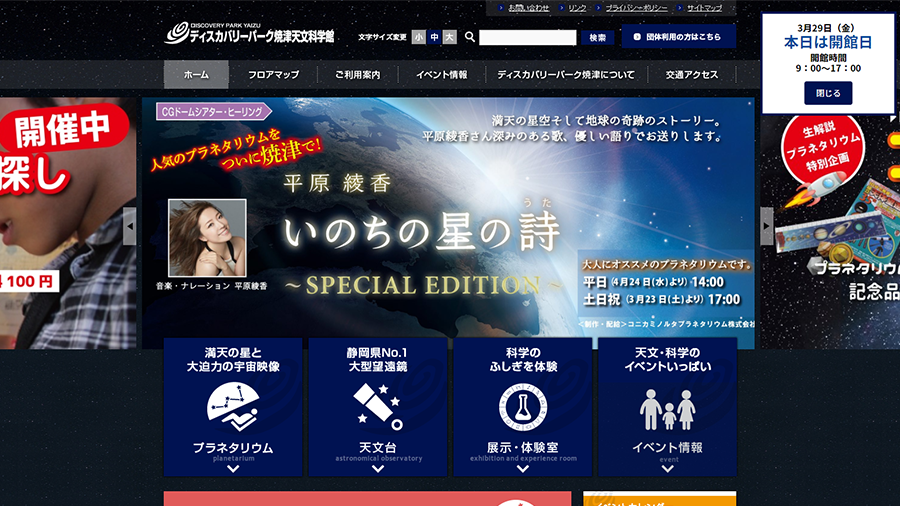This screenshot has width=900, height=506.
Task: Click the telescope observatory icon
Action: click(x=378, y=407)
